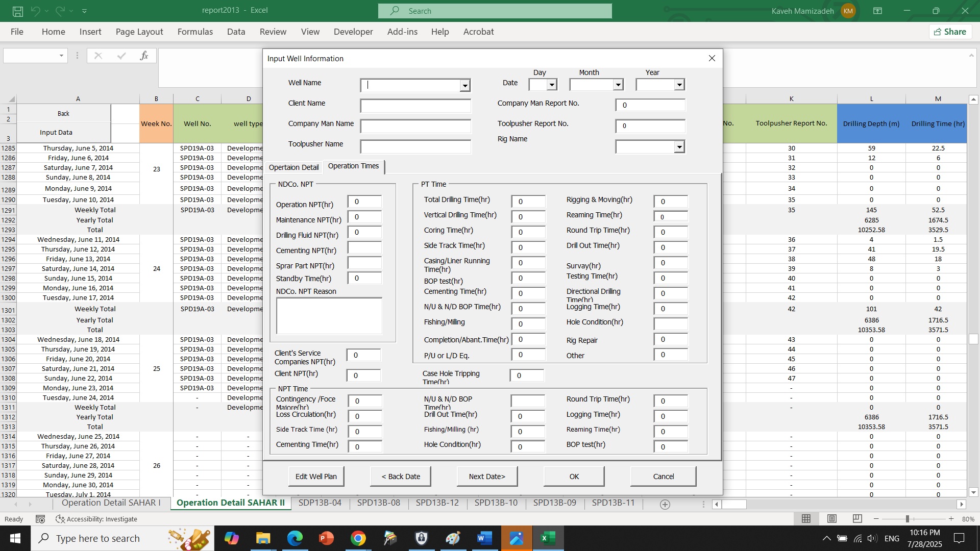Image resolution: width=980 pixels, height=551 pixels.
Task: Click the Undo arrow icon
Action: (35, 11)
